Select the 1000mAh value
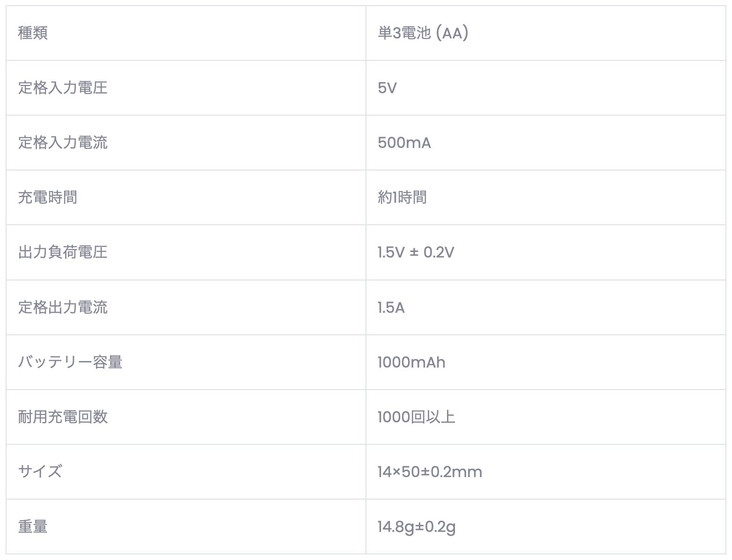Screen dimensions: 732x560 tap(411, 362)
